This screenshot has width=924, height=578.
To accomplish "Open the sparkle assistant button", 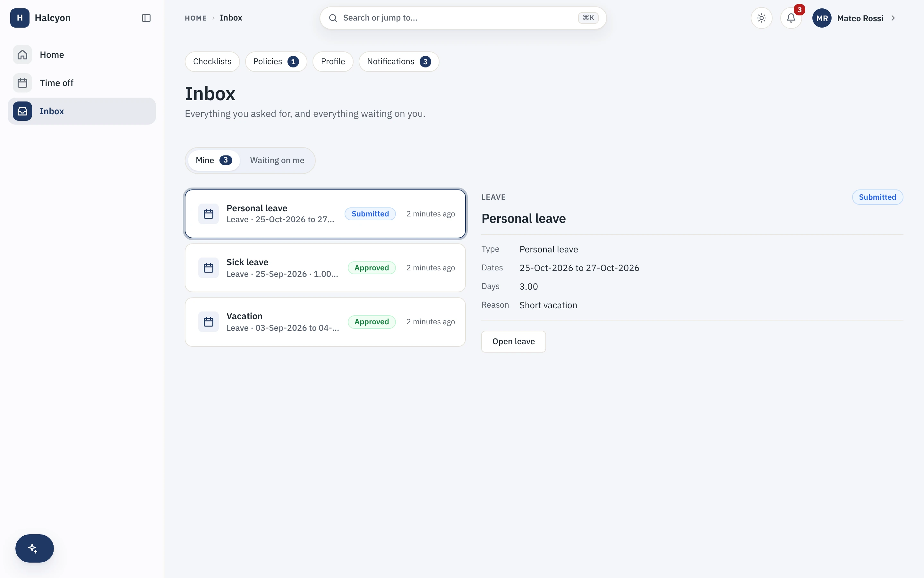I will (34, 548).
